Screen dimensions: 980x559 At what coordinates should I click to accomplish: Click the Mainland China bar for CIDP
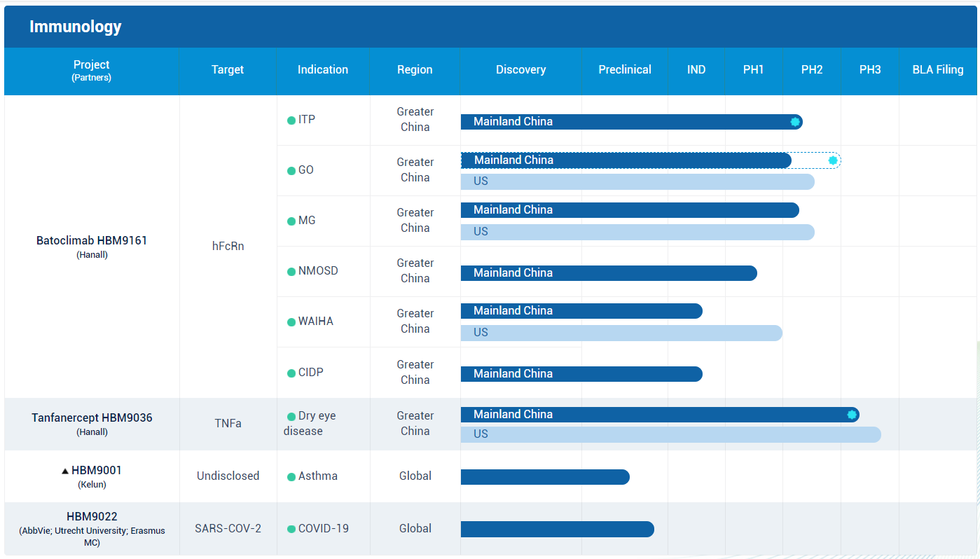(581, 374)
